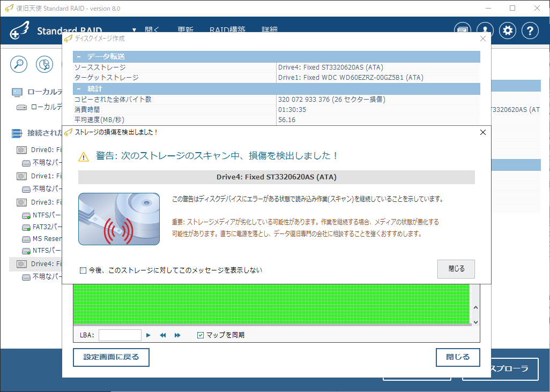This screenshot has height=392, width=550.
Task: Click the magnifier scan icon in main window
Action: [19, 64]
